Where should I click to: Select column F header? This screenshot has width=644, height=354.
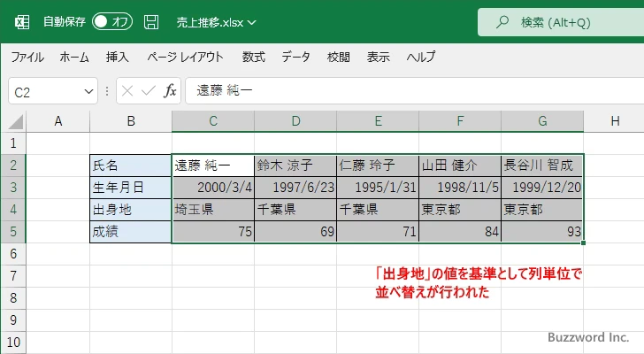460,121
